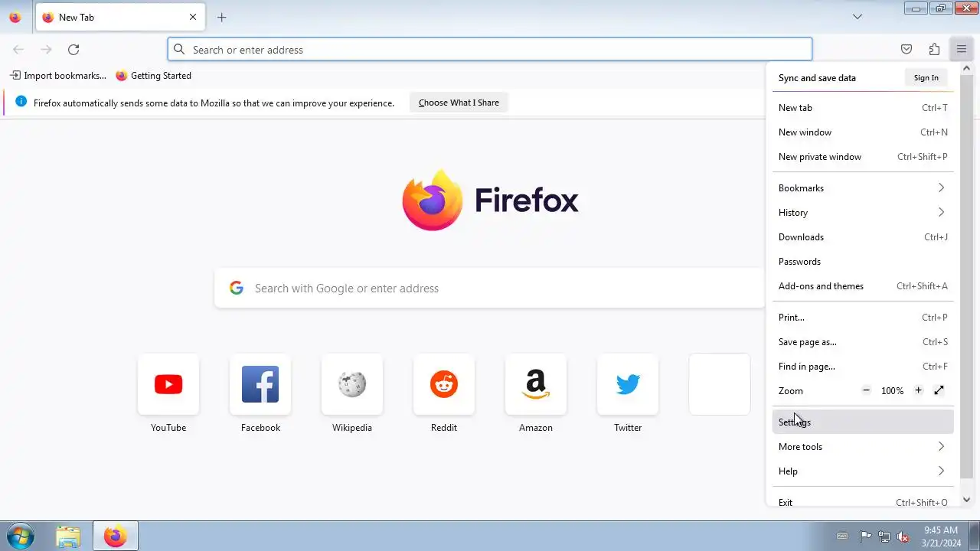The width and height of the screenshot is (980, 551).
Task: Open File Explorer from taskbar
Action: point(68,536)
